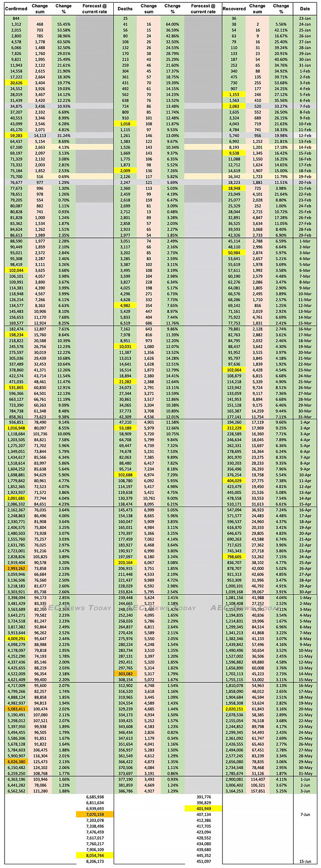Click the 7-Jun date cell
321x868 pixels.
pyautogui.click(x=305, y=814)
